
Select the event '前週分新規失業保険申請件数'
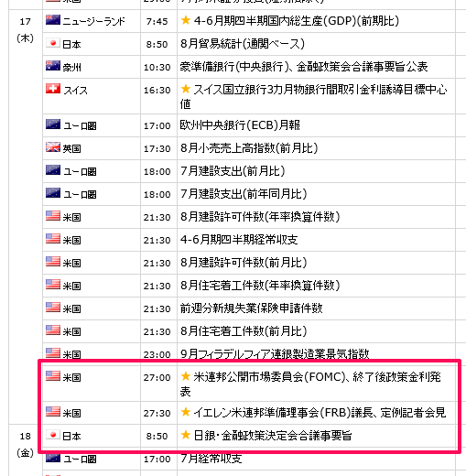[251, 308]
